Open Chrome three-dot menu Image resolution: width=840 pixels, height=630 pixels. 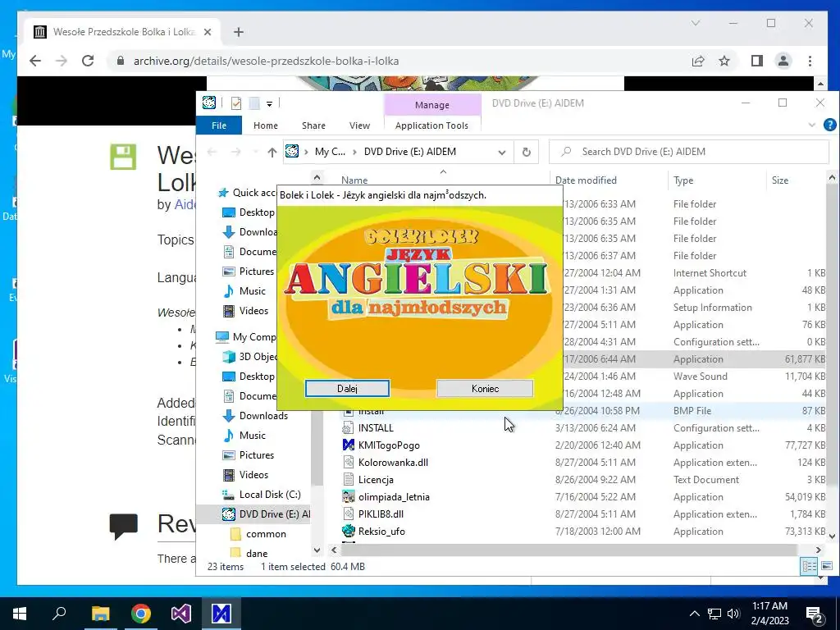[810, 61]
